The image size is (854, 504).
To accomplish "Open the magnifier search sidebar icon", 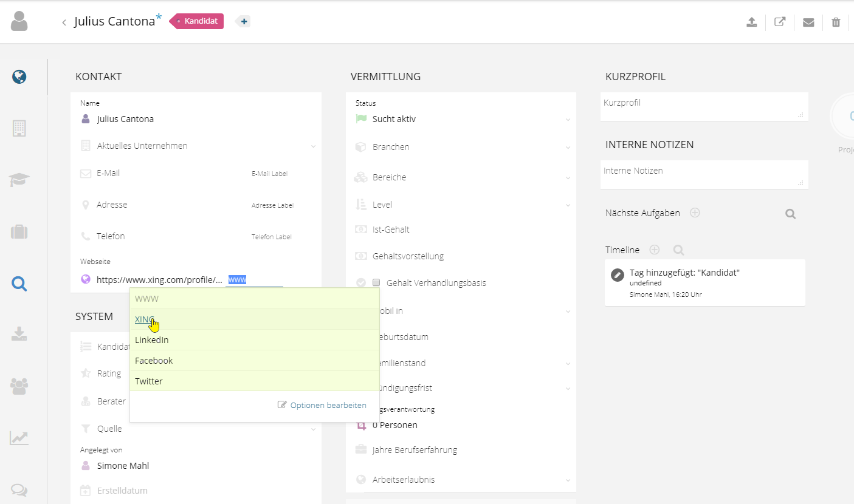I will (19, 284).
